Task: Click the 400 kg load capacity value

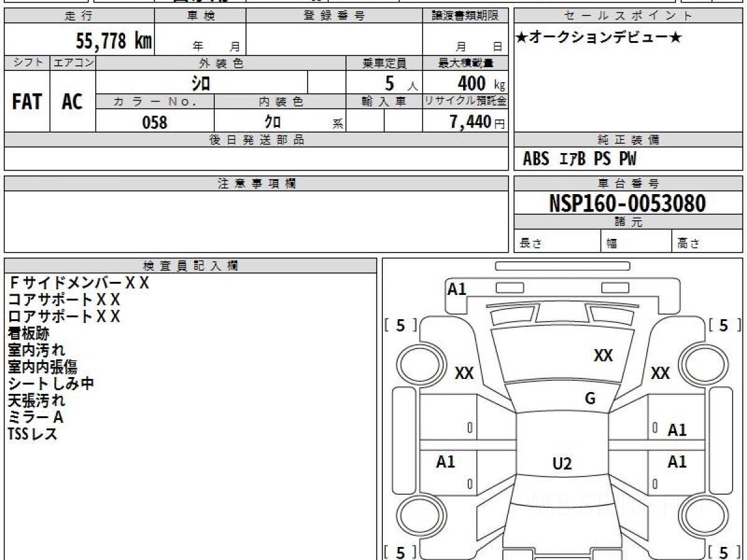Action: point(481,83)
